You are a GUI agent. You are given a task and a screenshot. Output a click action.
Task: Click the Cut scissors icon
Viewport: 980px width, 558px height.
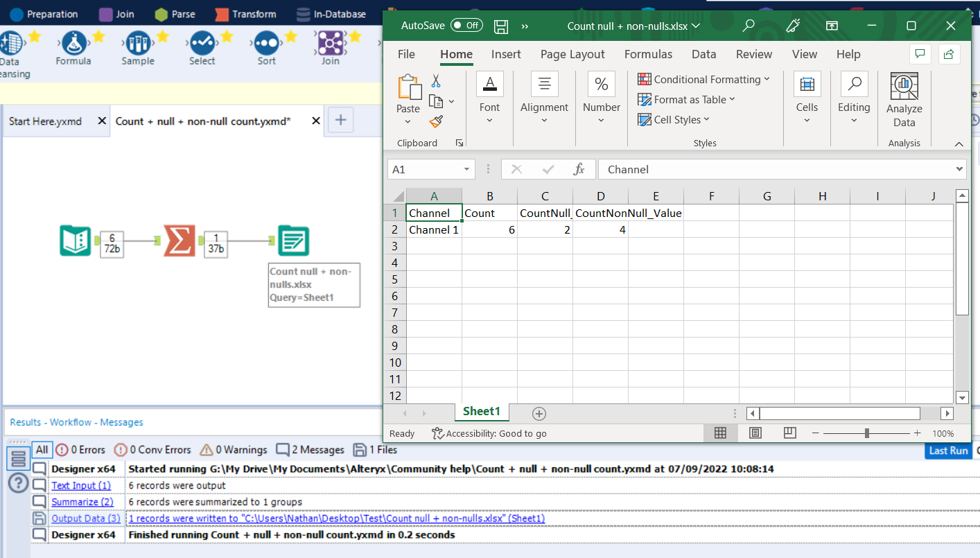436,81
